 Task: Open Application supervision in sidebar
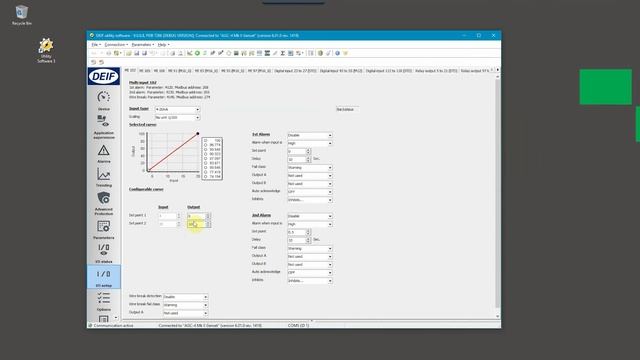pos(104,127)
